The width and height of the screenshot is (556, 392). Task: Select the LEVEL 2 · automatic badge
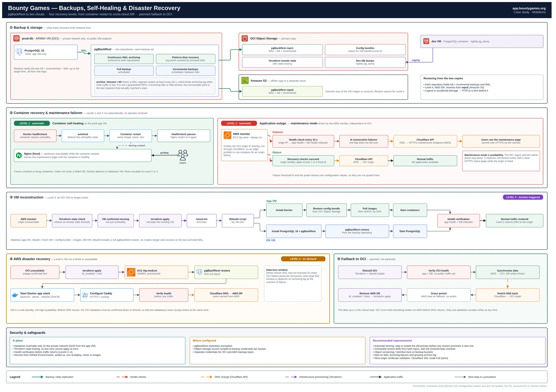239,123
